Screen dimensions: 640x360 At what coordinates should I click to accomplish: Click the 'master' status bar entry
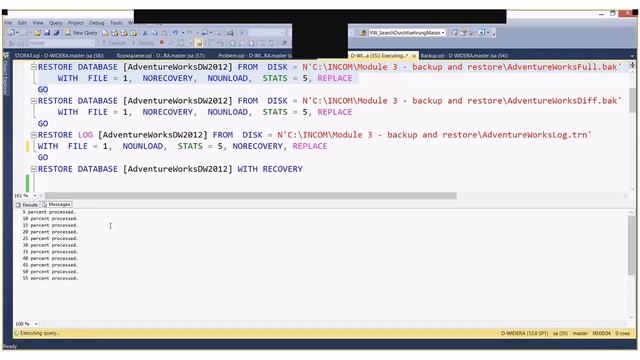click(x=580, y=333)
